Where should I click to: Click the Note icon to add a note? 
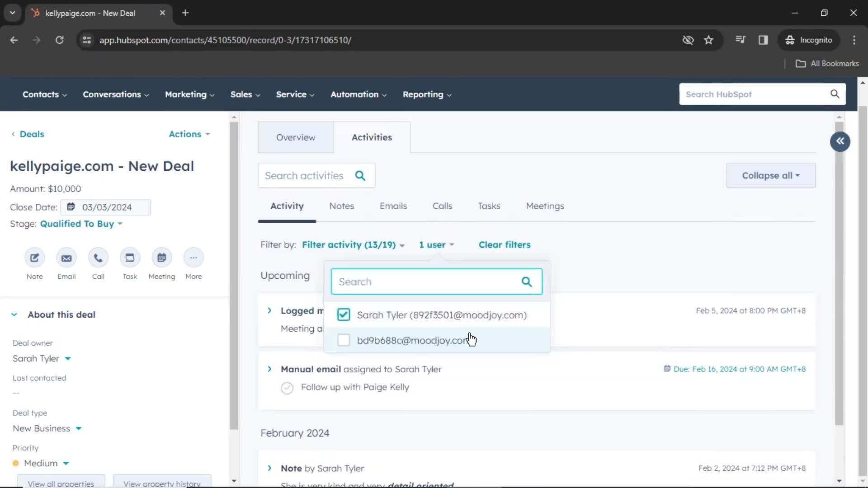coord(34,258)
